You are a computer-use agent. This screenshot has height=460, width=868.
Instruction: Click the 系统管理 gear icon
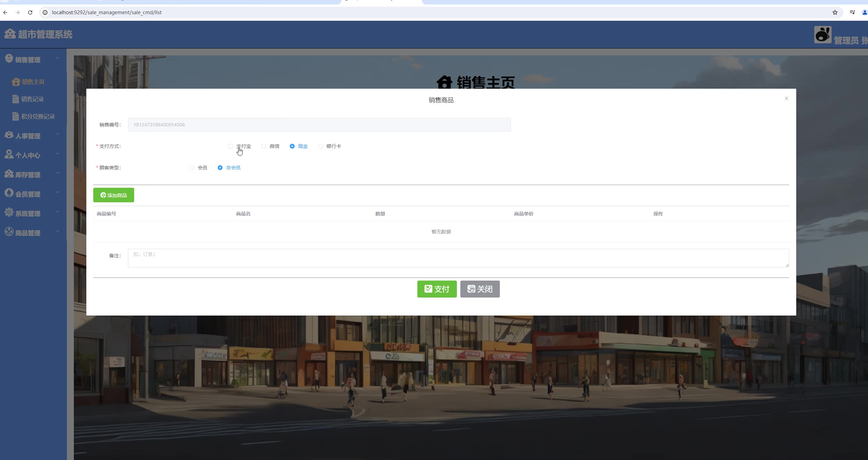click(9, 212)
